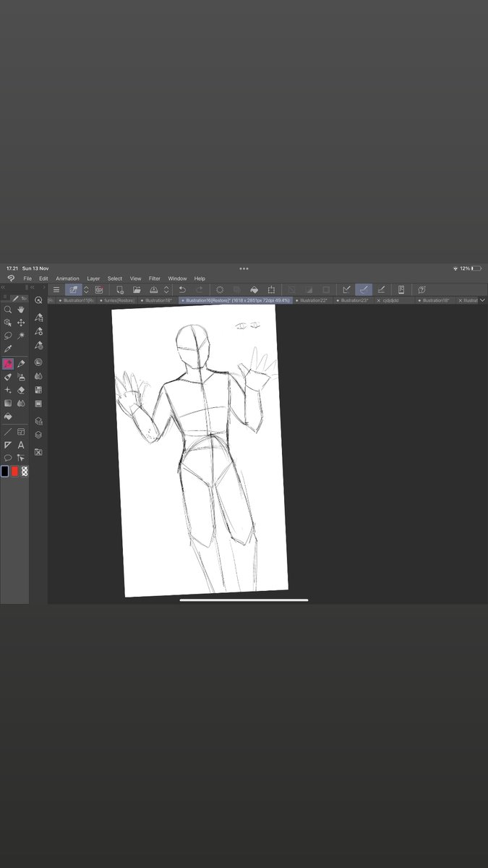Click the Open file folder icon
This screenshot has width=488, height=868.
(x=136, y=290)
